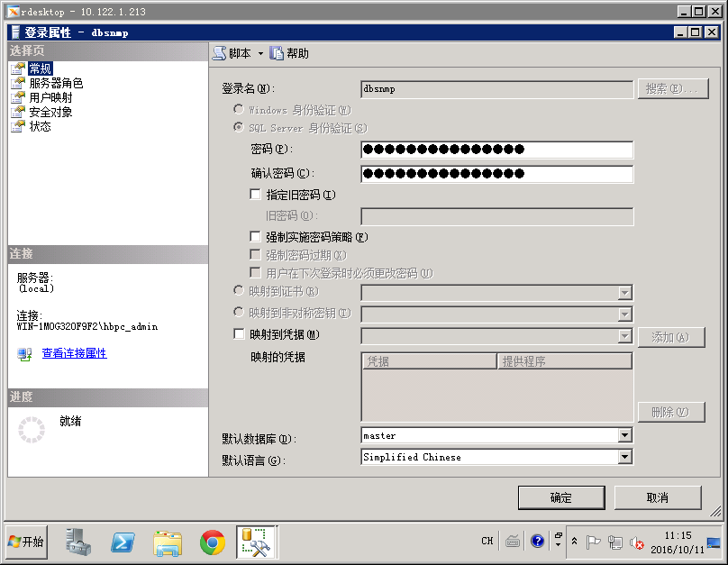Open the 脚本 dropdown arrow

[x=260, y=53]
